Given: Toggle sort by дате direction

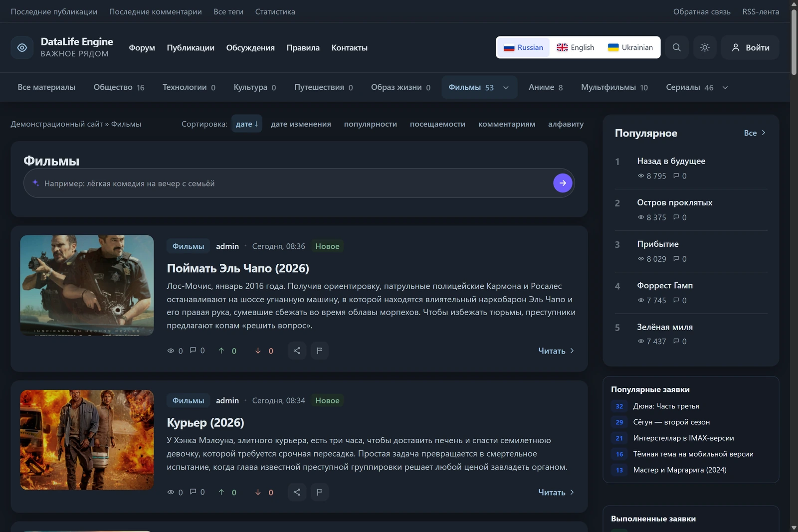Looking at the screenshot, I should [x=247, y=124].
